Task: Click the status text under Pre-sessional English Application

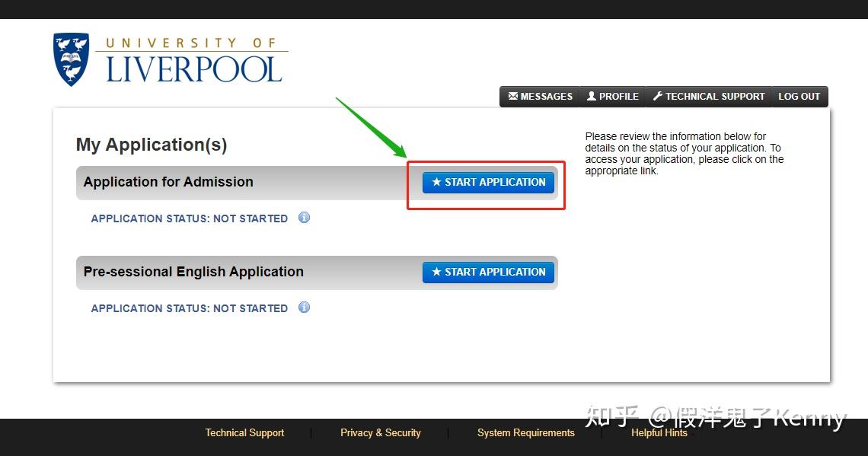Action: 190,308
